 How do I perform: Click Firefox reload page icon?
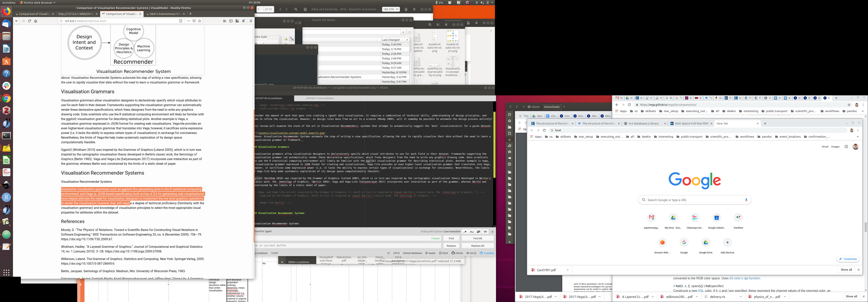pyautogui.click(x=29, y=21)
